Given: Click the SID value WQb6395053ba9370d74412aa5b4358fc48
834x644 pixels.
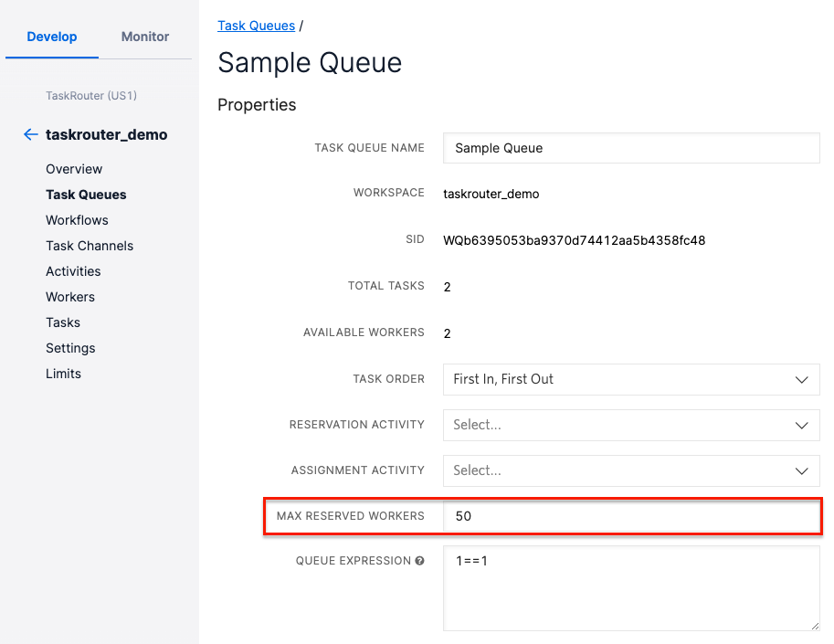Looking at the screenshot, I should tap(575, 240).
